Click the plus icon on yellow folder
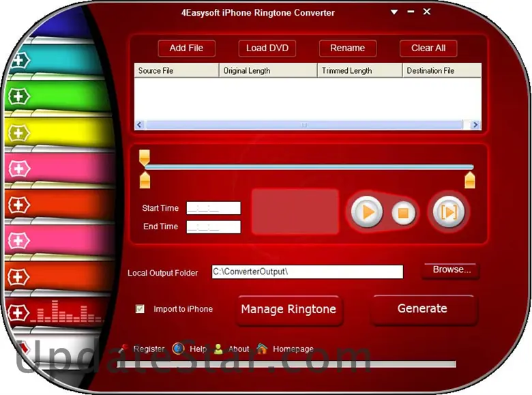The width and height of the screenshot is (532, 395). [x=19, y=133]
